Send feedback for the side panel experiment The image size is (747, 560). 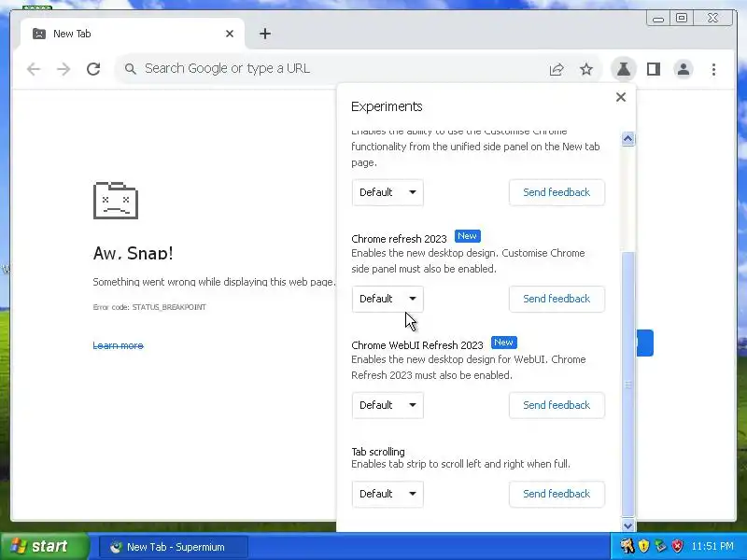tap(557, 192)
